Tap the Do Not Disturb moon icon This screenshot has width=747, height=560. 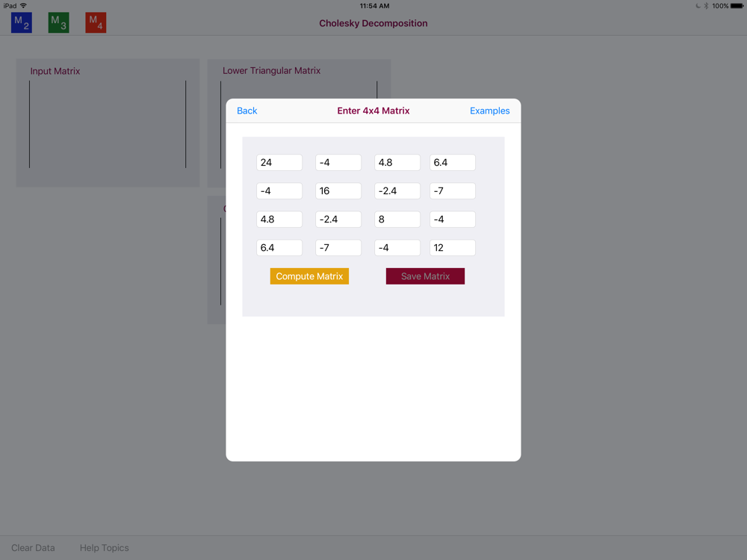[698, 6]
